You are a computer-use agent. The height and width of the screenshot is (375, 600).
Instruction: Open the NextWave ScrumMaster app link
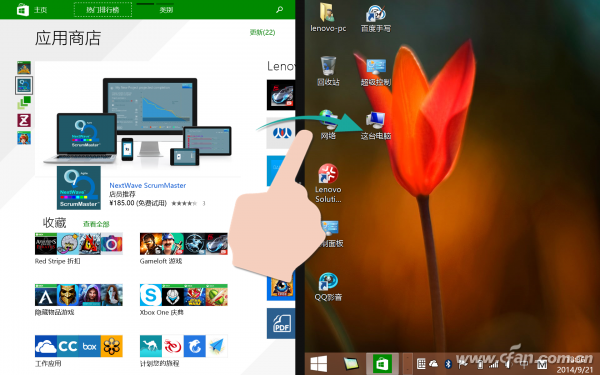(148, 185)
